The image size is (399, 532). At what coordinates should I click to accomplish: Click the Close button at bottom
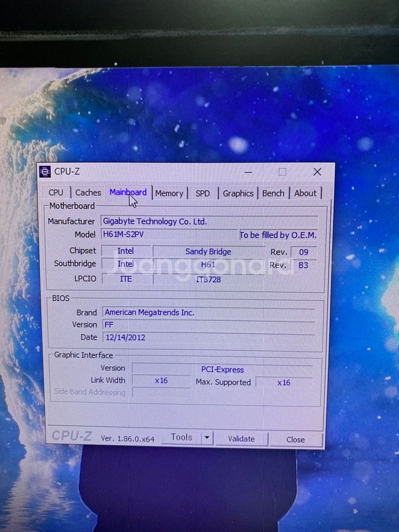point(295,439)
